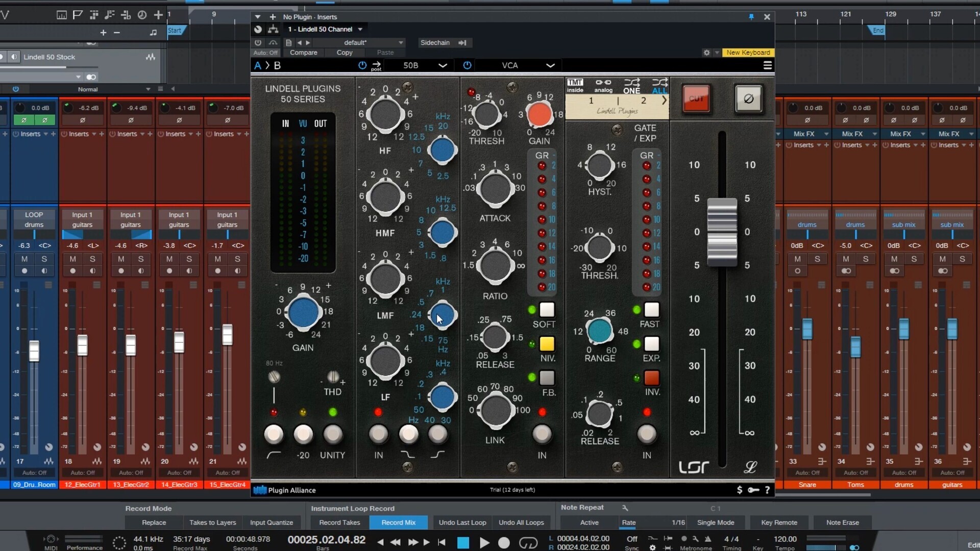Screen dimensions: 980x551
Task: Select Record Takes tab
Action: click(x=339, y=522)
